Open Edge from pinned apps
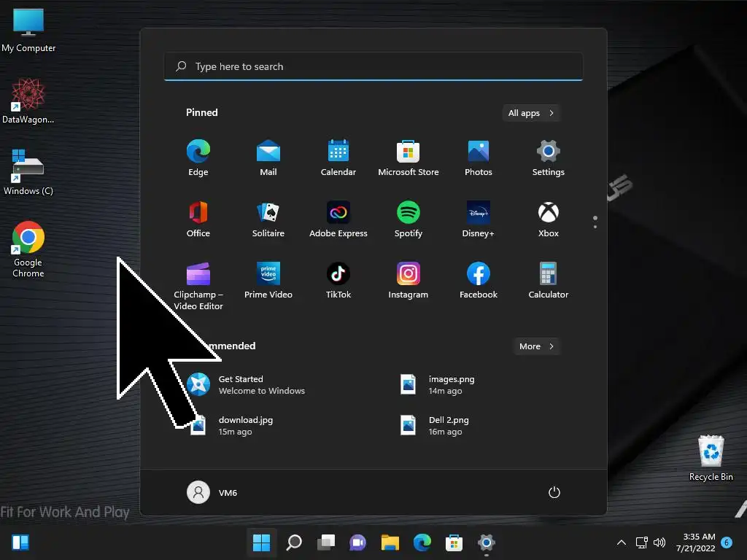 point(198,158)
